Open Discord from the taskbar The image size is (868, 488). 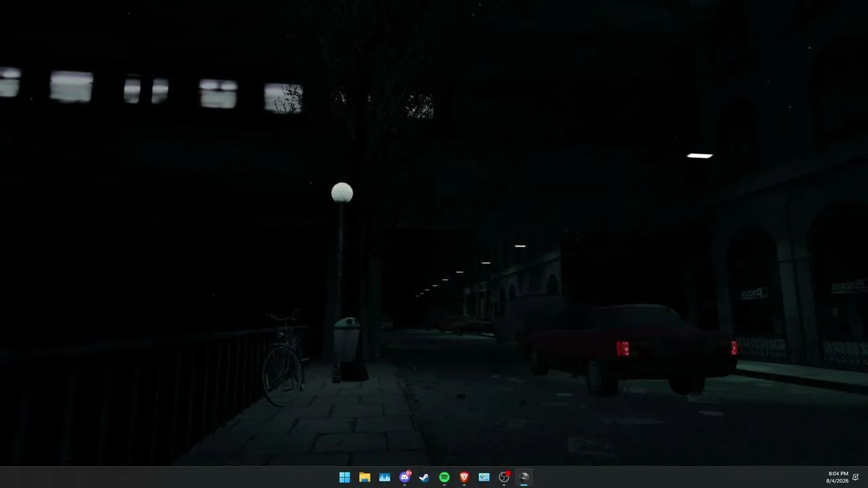click(405, 477)
